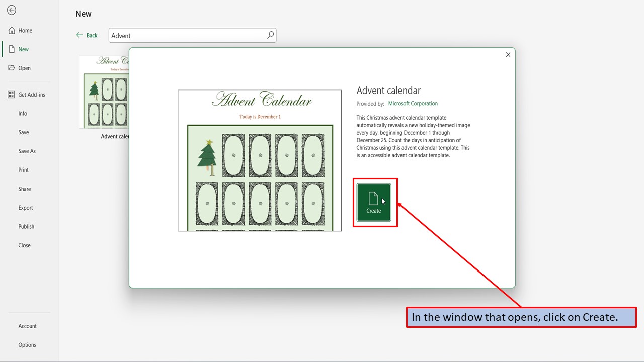Select the Advent calendar template thumbnail
The width and height of the screenshot is (644, 362).
104,92
